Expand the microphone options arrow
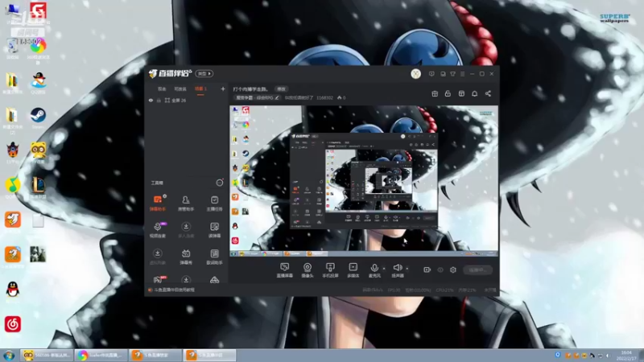The width and height of the screenshot is (644, 362). pyautogui.click(x=384, y=269)
